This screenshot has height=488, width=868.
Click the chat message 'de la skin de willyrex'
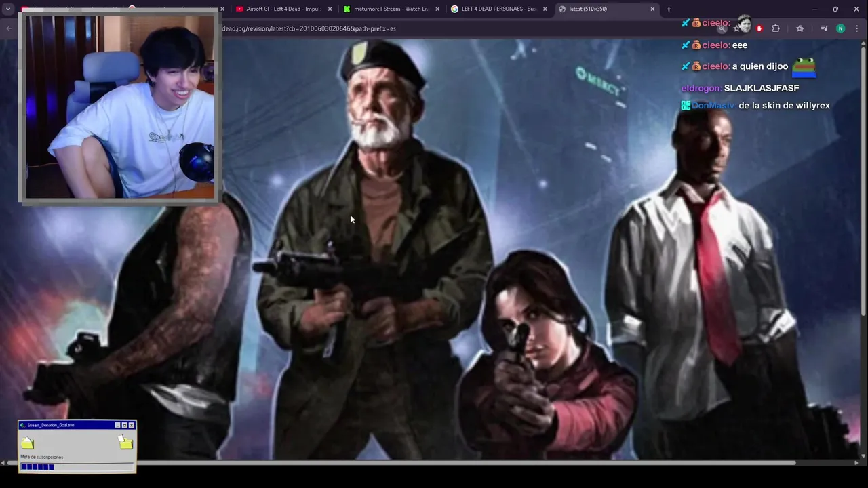784,105
